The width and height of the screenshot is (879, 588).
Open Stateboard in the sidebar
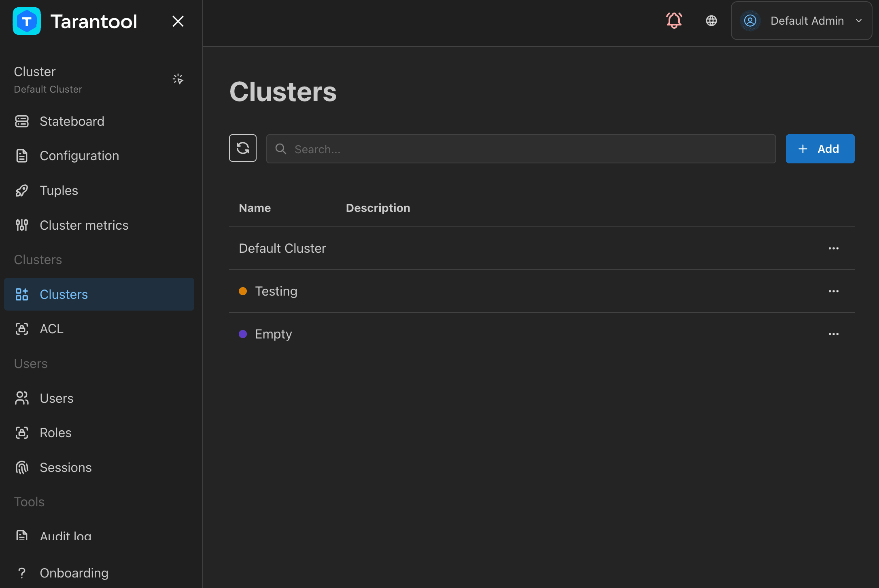(x=99, y=121)
